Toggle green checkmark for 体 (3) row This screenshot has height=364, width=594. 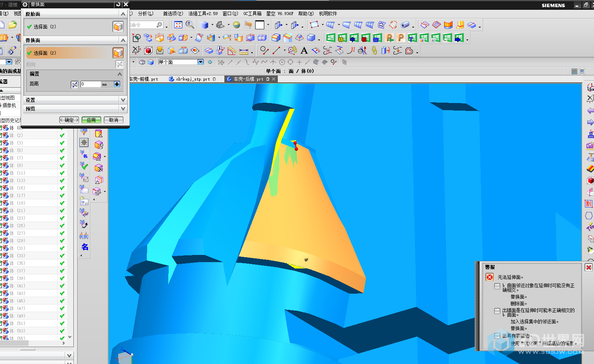62,143
